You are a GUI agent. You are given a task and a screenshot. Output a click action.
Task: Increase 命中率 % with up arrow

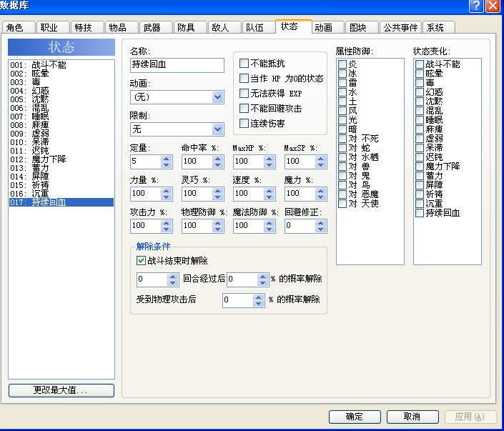(x=217, y=159)
